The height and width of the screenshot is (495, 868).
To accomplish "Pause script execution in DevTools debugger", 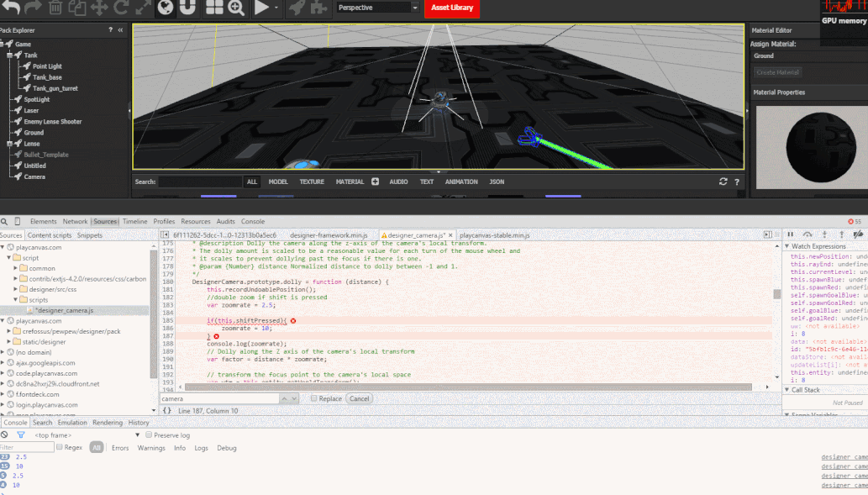I will [790, 234].
